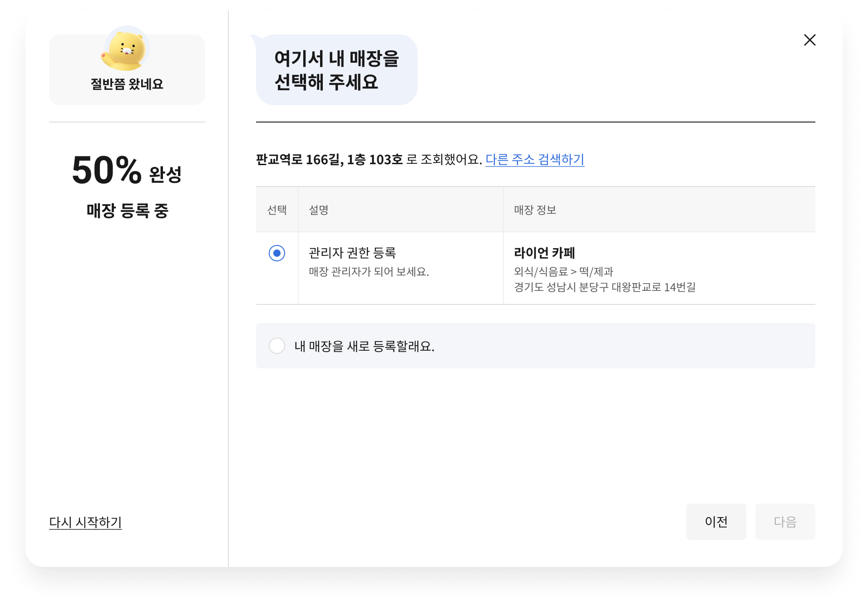This screenshot has height=607, width=868.
Task: Open the 다른 주소 검색하기 link
Action: click(x=534, y=159)
